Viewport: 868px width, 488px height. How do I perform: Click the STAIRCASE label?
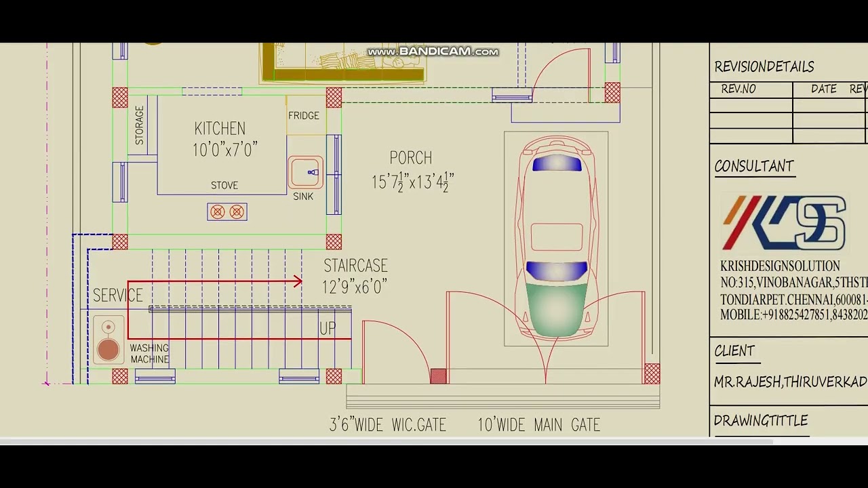click(355, 266)
